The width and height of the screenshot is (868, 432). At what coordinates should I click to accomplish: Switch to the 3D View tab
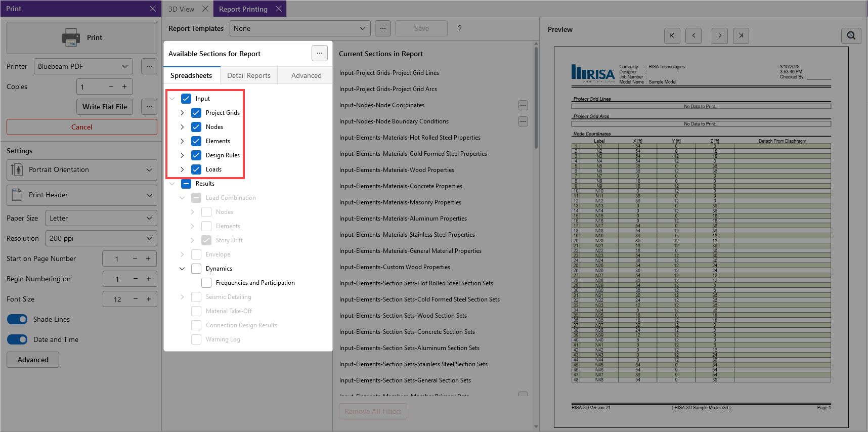click(x=181, y=9)
